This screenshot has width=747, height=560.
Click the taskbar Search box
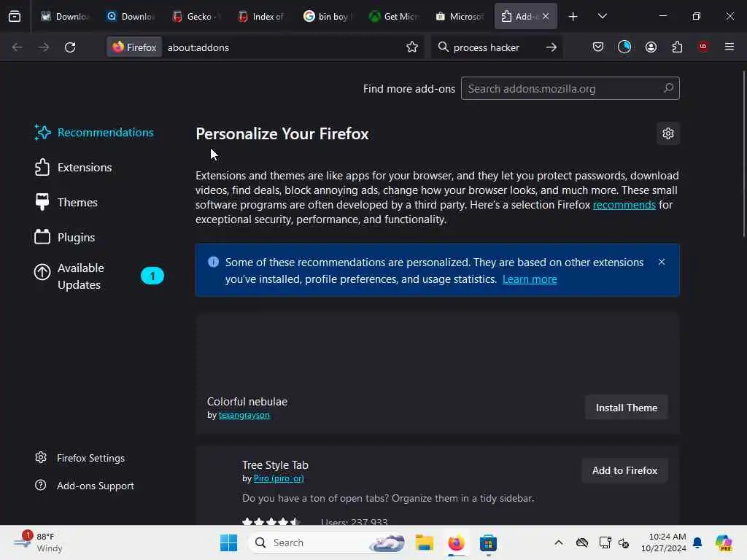click(x=329, y=542)
